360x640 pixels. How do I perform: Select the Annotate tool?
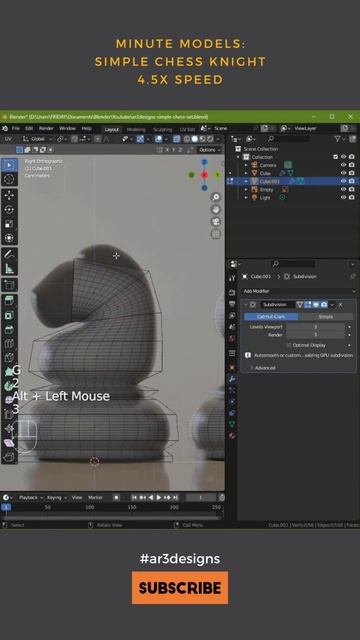9,254
